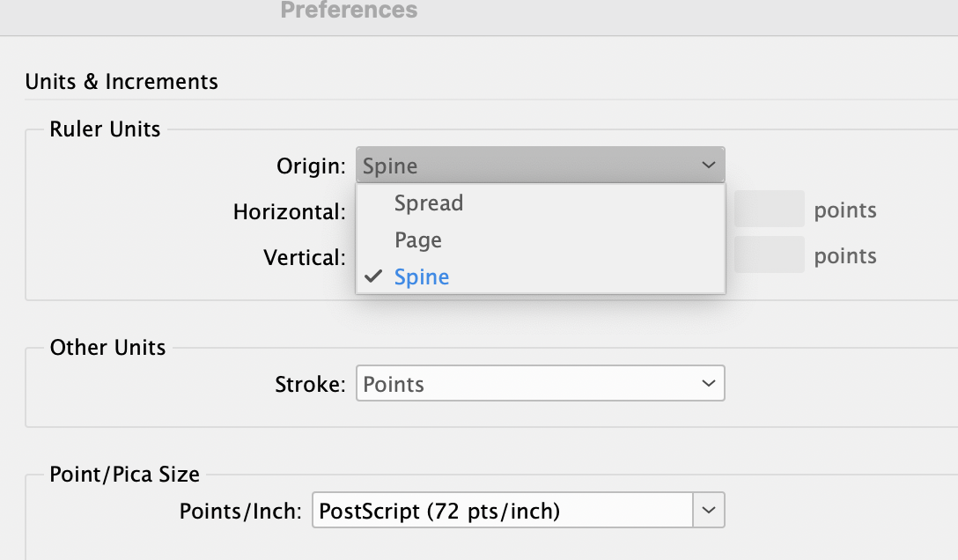The height and width of the screenshot is (560, 958).
Task: Click the checkmark next to Spine
Action: (373, 276)
